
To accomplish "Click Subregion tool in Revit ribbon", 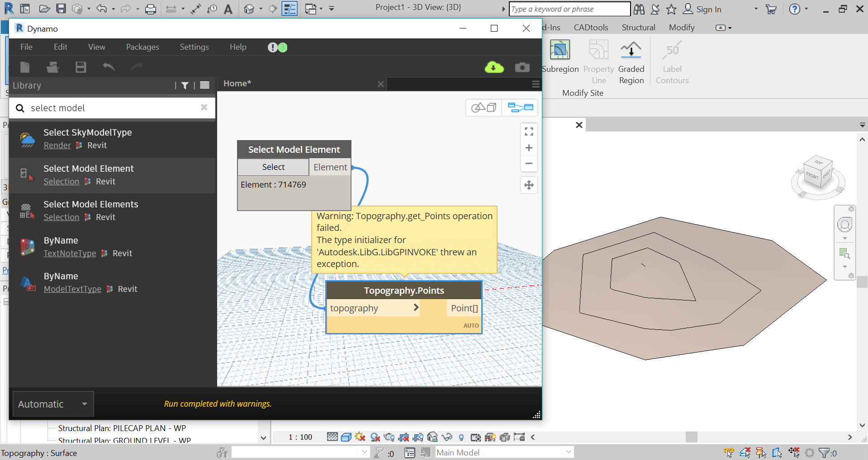I will coord(560,56).
